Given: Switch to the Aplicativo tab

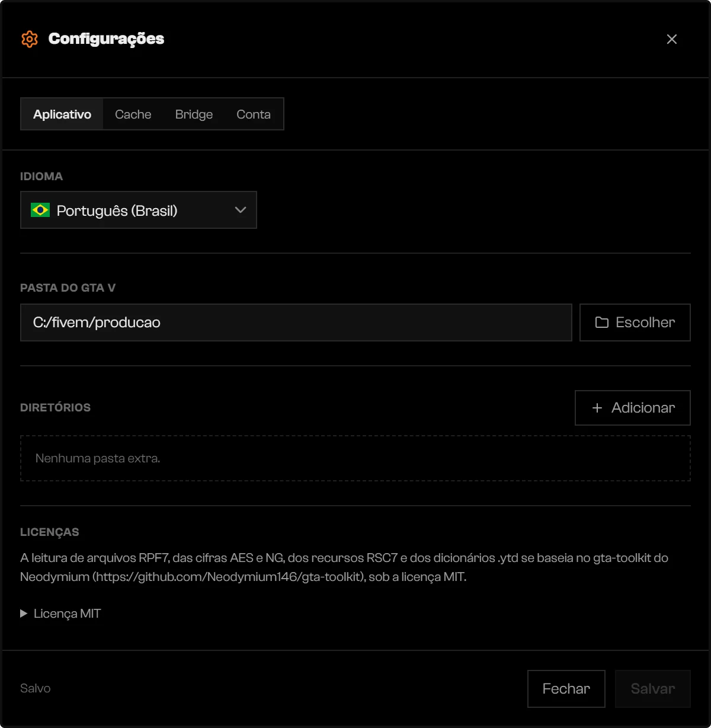Looking at the screenshot, I should pos(62,114).
